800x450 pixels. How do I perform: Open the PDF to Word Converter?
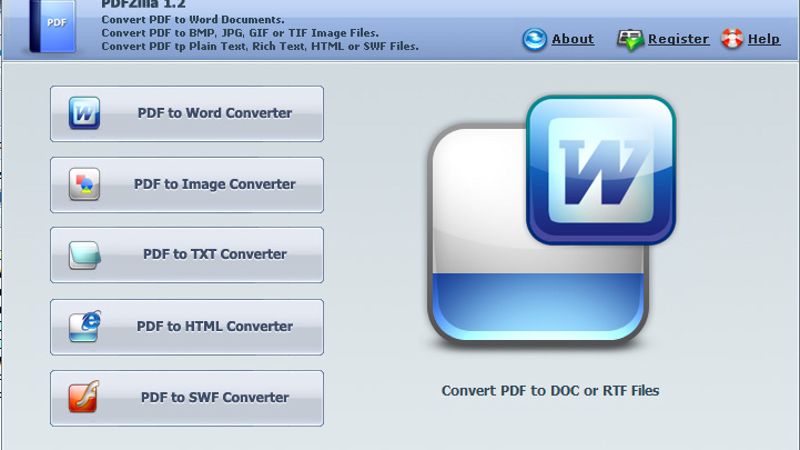[187, 113]
